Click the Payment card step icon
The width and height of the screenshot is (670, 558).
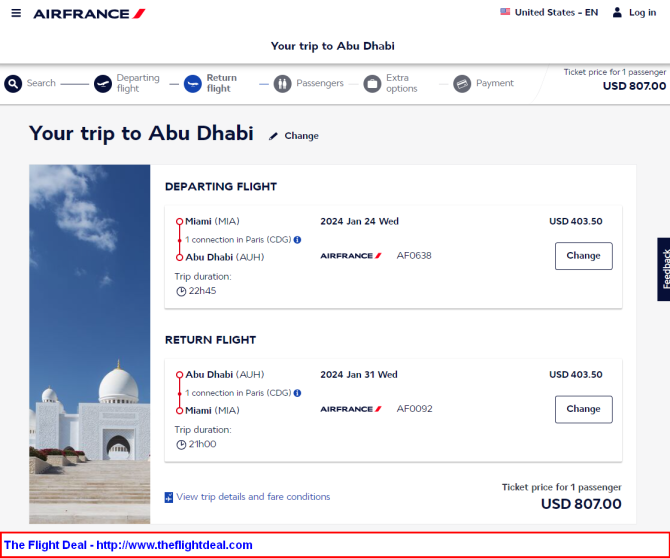(462, 83)
